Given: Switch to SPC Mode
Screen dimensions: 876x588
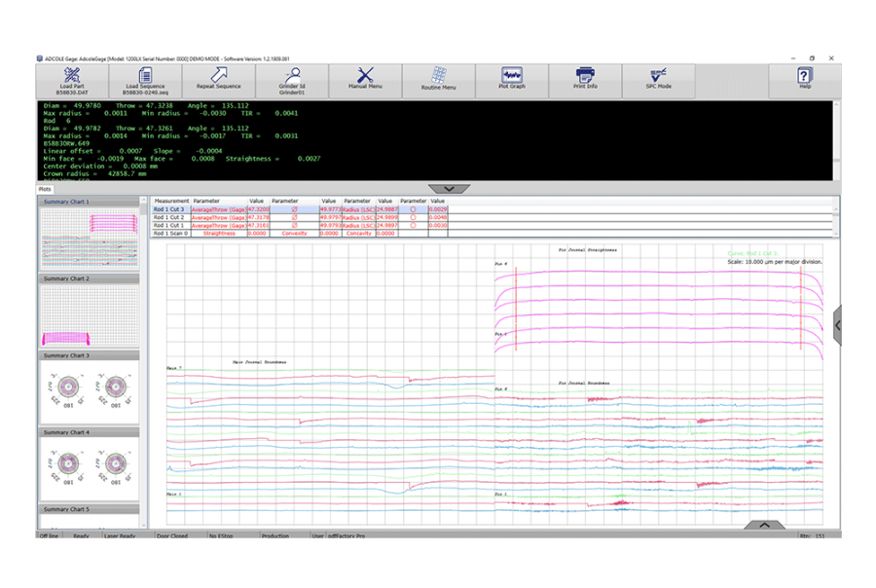Looking at the screenshot, I should click(x=659, y=76).
